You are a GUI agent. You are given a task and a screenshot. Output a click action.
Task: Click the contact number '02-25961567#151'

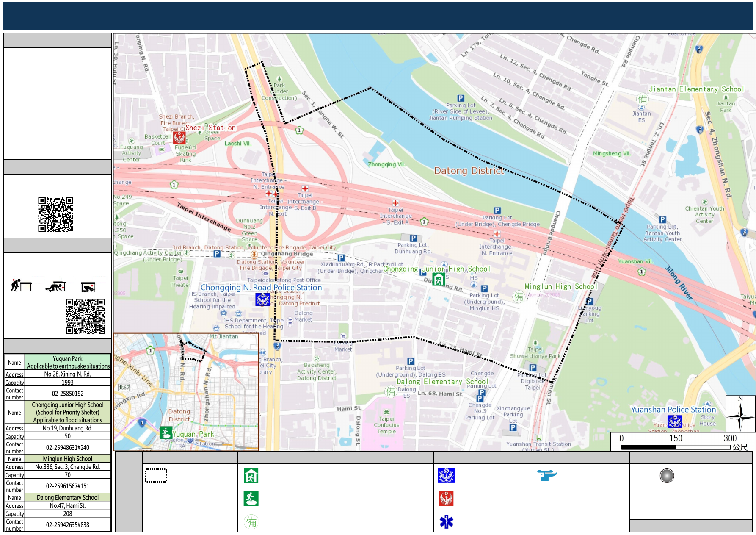coord(68,486)
